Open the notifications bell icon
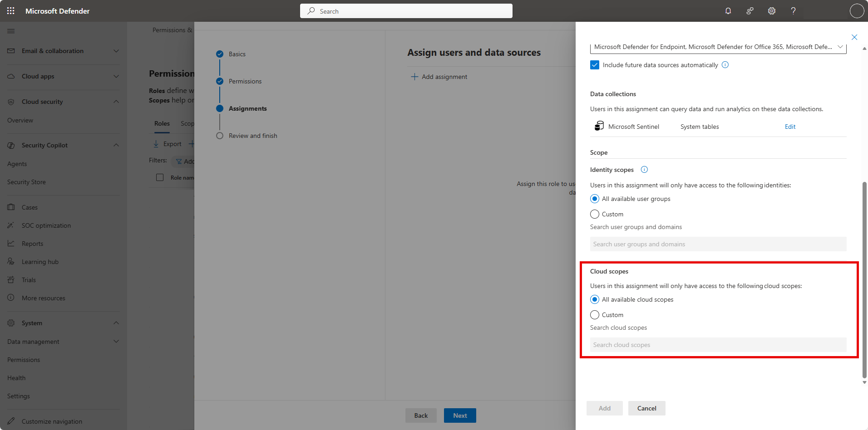The image size is (868, 430). [728, 11]
